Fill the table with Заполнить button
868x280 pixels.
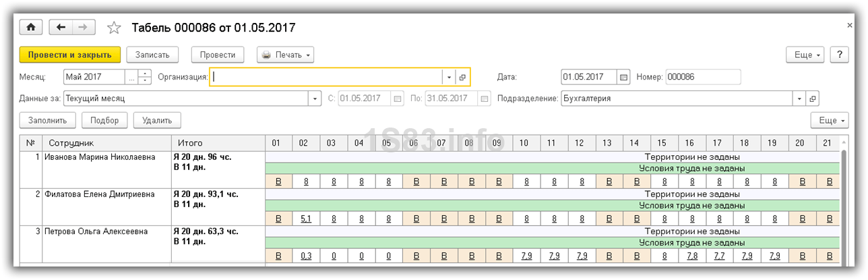(x=47, y=120)
